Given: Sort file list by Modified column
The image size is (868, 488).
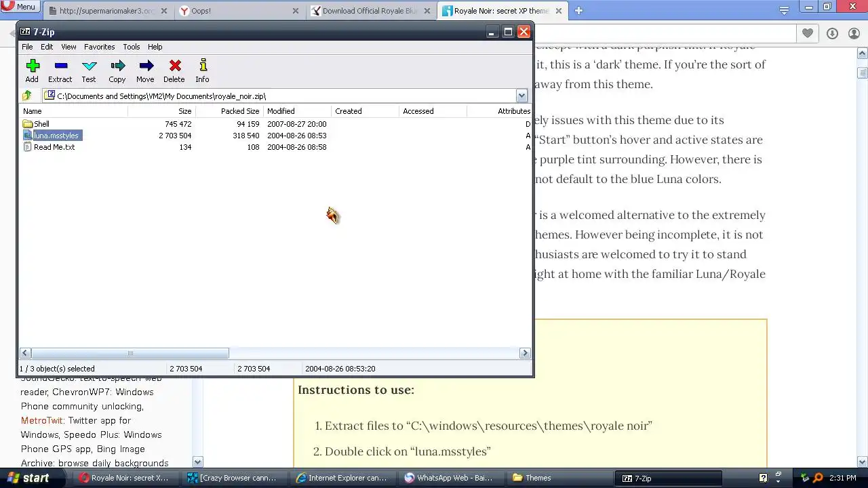Looking at the screenshot, I should 297,111.
